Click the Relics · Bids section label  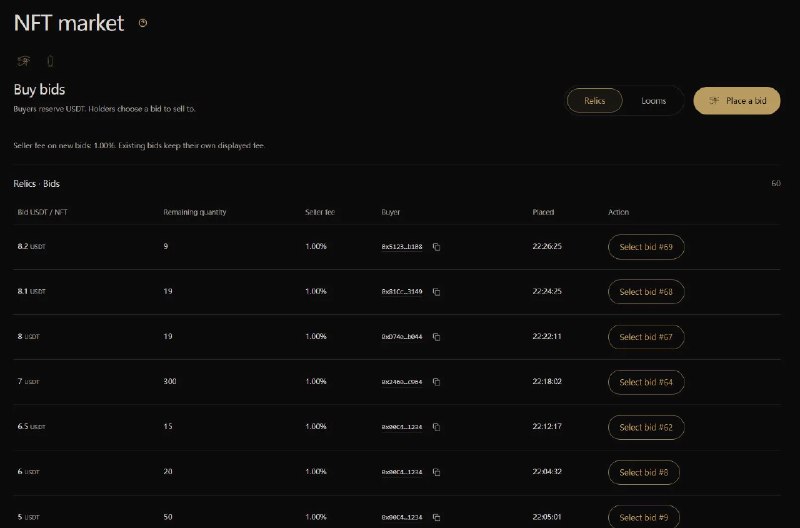(36, 184)
